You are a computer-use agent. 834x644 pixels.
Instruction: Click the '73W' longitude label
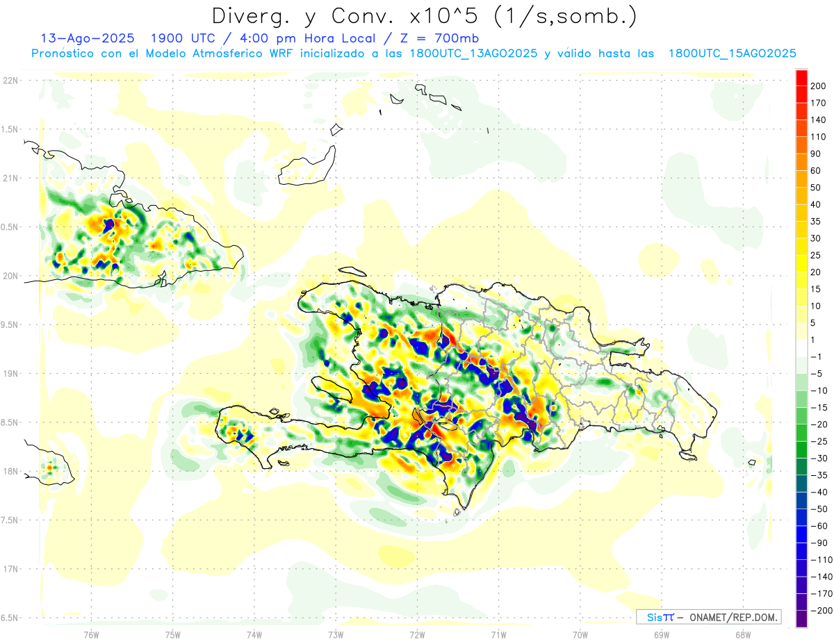point(336,634)
